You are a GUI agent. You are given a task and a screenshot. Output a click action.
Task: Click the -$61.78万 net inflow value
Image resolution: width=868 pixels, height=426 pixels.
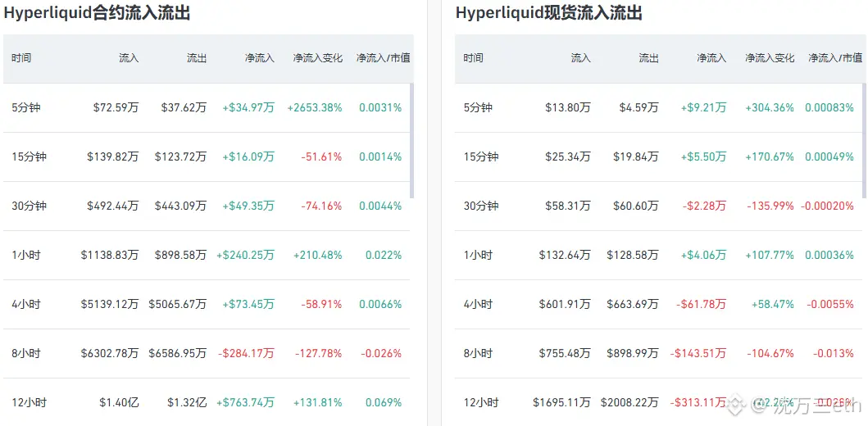coord(702,304)
